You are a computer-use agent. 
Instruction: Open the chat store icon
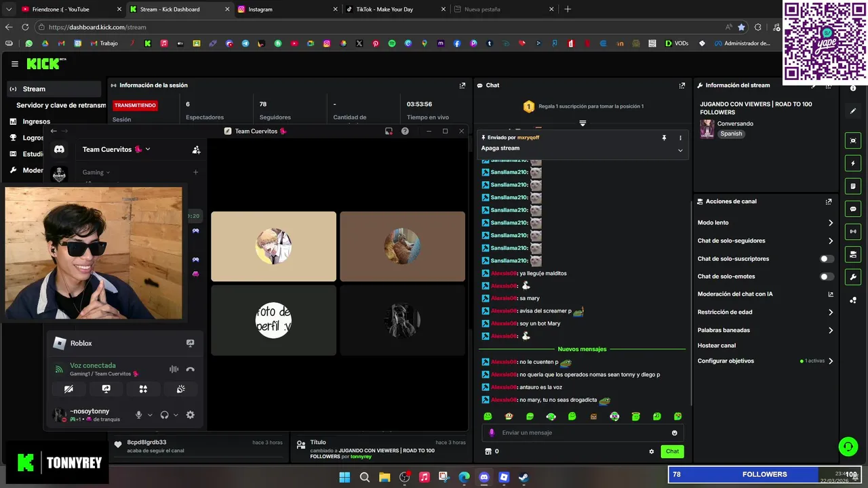click(x=488, y=451)
